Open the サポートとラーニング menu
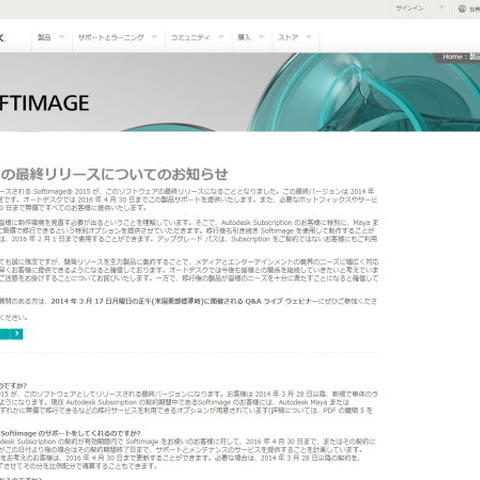The height and width of the screenshot is (480, 480). coord(111,37)
